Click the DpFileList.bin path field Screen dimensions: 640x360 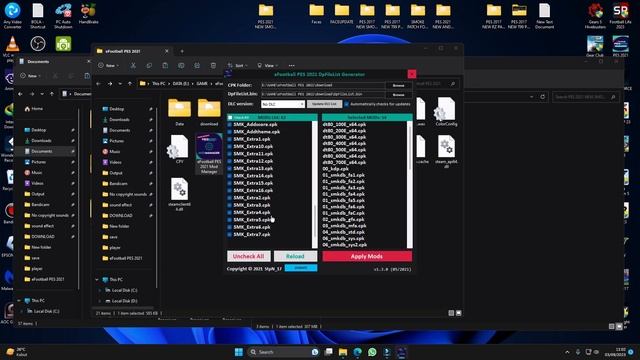coord(322,94)
